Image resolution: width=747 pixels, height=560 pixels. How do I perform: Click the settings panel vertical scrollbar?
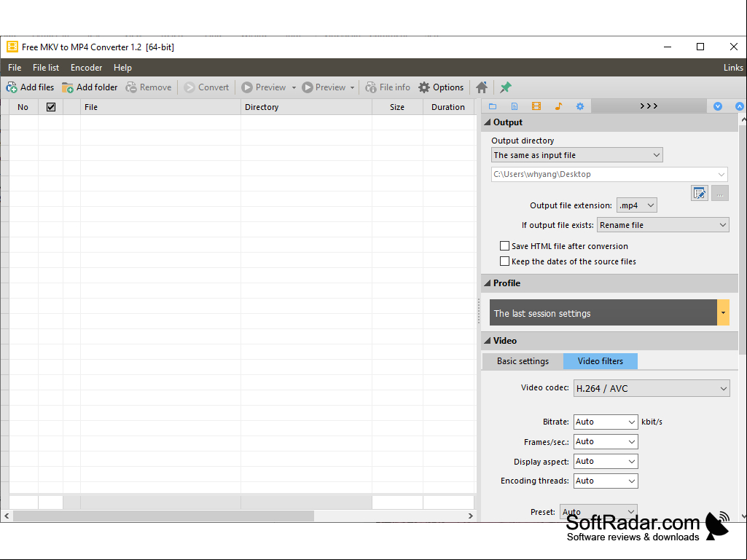click(x=743, y=240)
